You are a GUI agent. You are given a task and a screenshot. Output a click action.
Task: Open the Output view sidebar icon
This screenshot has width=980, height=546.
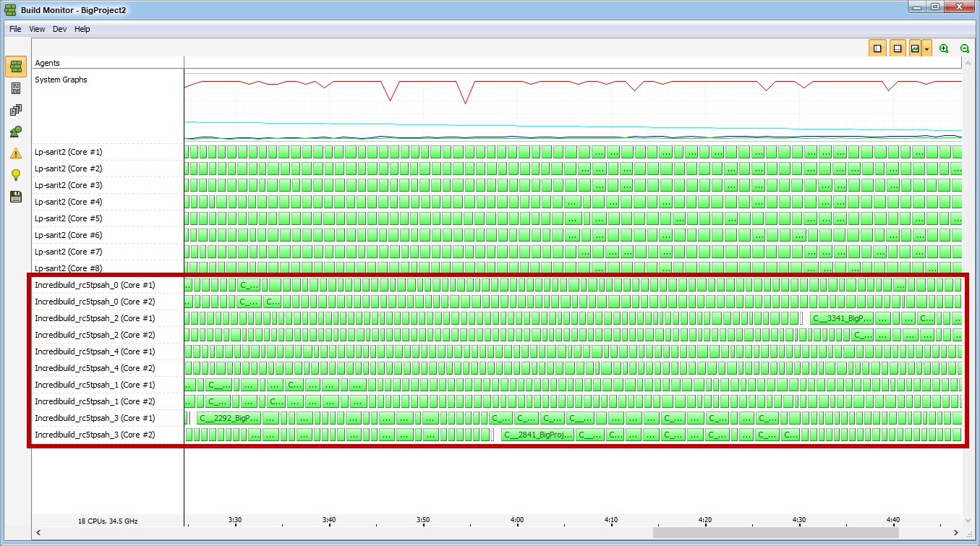pyautogui.click(x=16, y=88)
